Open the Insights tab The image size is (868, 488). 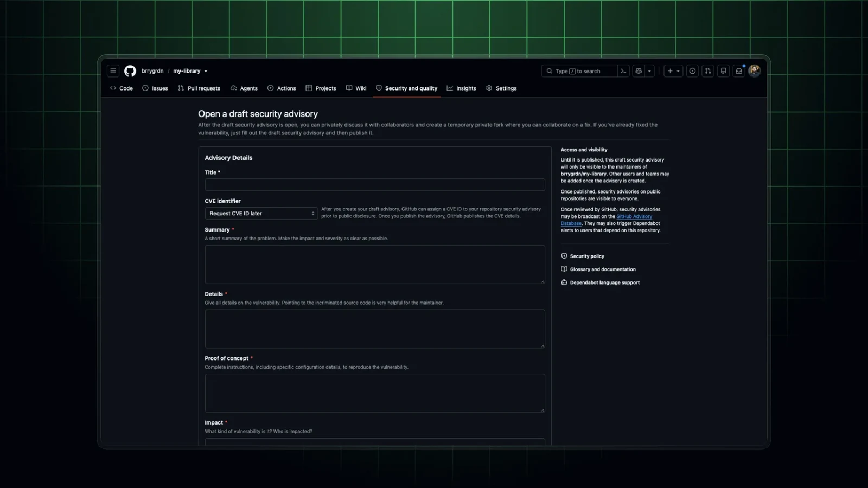461,88
